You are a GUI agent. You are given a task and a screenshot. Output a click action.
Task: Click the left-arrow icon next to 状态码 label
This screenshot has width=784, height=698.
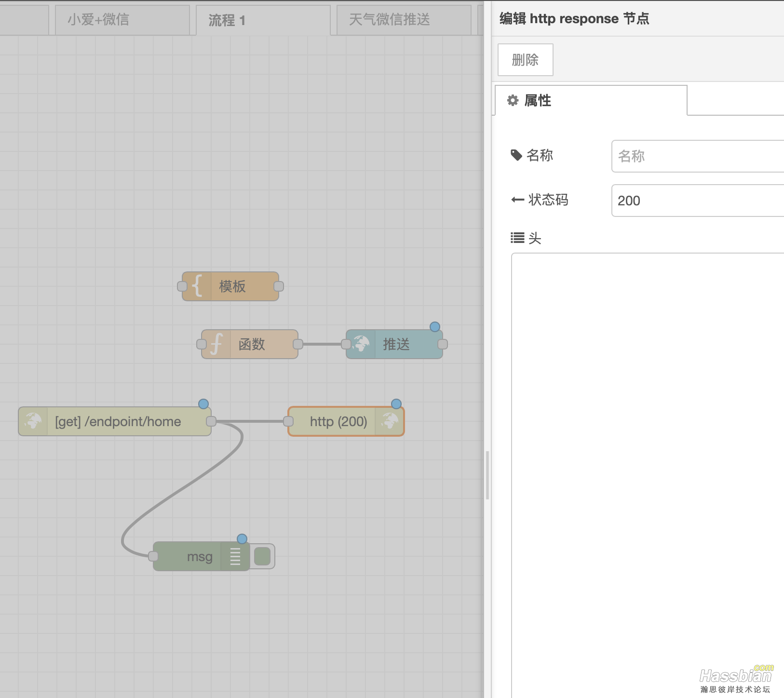(x=518, y=200)
